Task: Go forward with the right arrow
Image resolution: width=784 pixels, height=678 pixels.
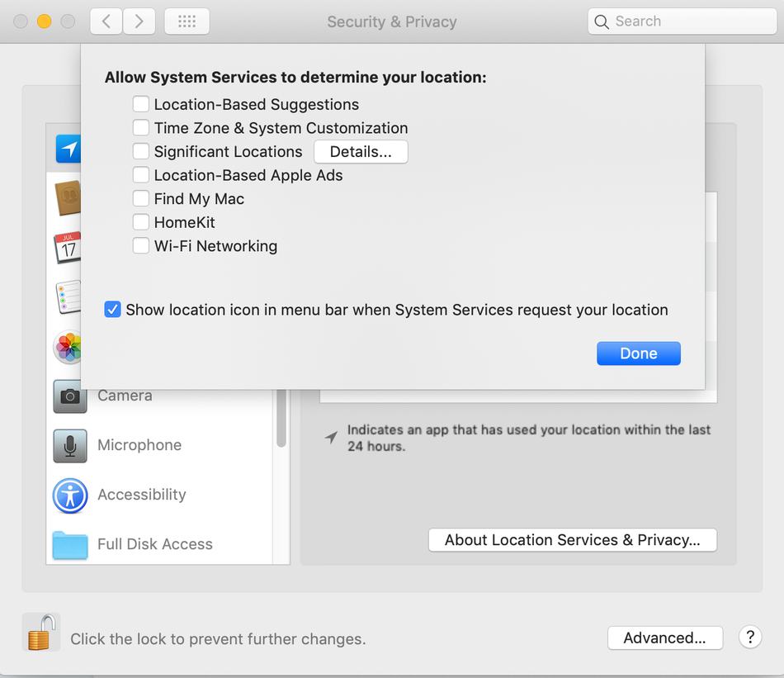Action: point(139,21)
